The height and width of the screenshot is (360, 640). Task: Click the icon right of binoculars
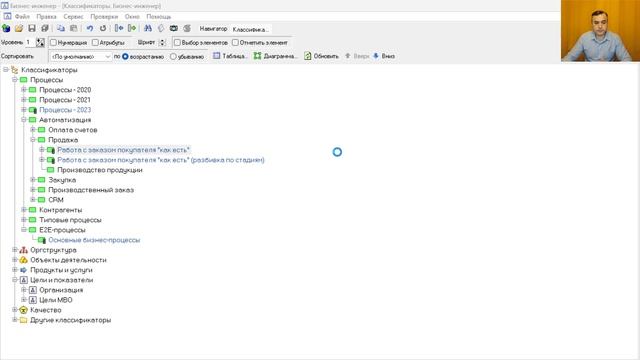pos(161,29)
